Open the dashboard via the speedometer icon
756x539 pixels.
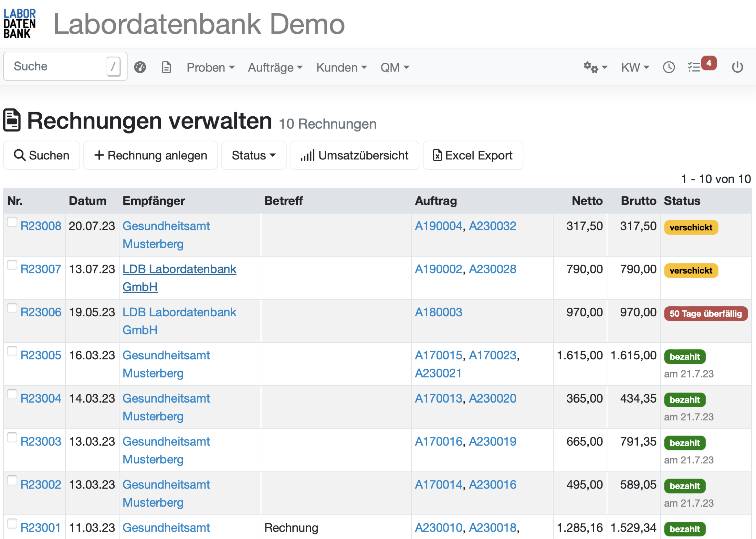coord(140,67)
